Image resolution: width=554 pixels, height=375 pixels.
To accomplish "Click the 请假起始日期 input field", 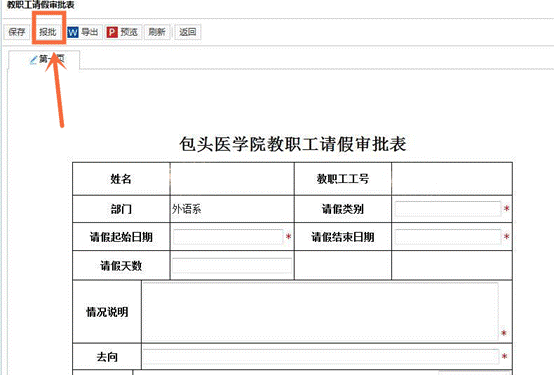I will 228,237.
